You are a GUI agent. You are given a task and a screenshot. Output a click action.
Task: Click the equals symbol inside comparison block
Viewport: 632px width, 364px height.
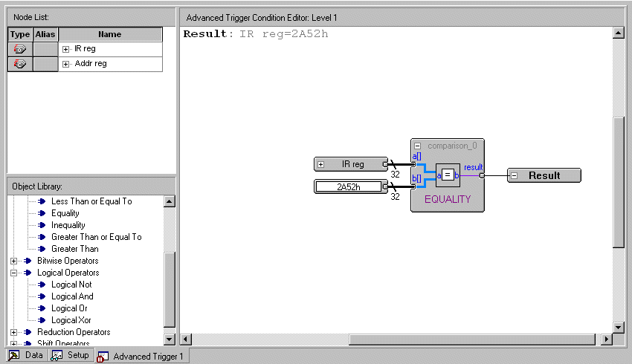pyautogui.click(x=448, y=175)
